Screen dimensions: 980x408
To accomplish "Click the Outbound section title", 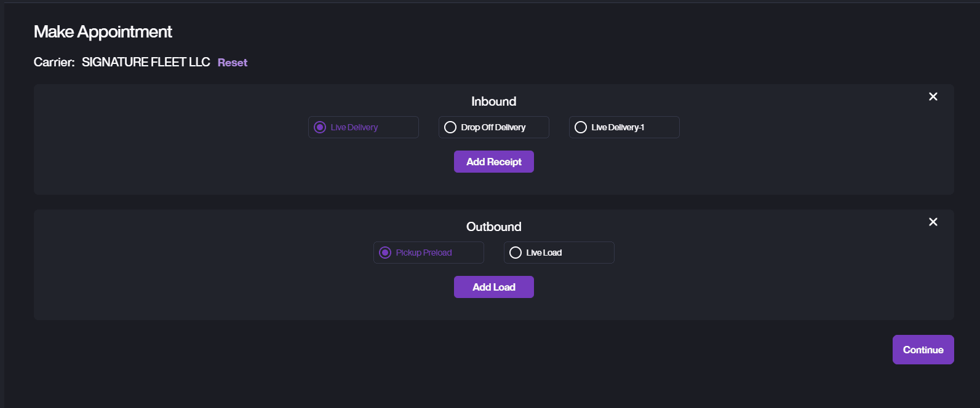I will tap(493, 227).
